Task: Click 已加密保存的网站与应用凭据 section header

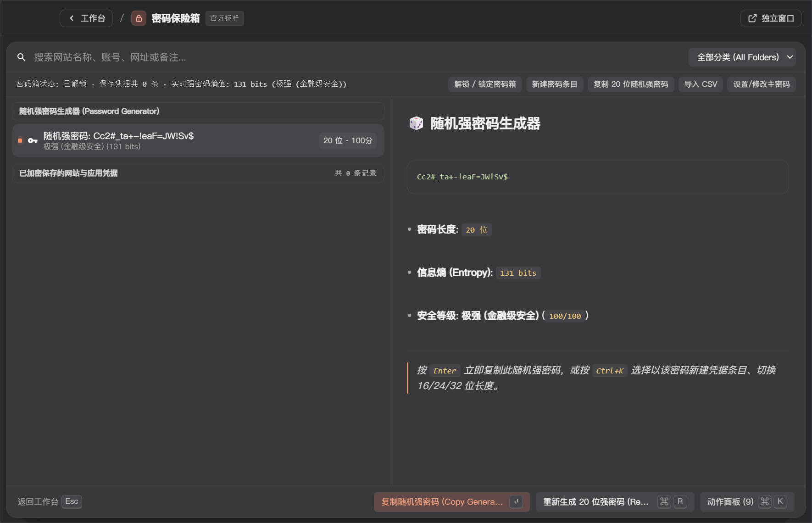Action: pos(198,173)
